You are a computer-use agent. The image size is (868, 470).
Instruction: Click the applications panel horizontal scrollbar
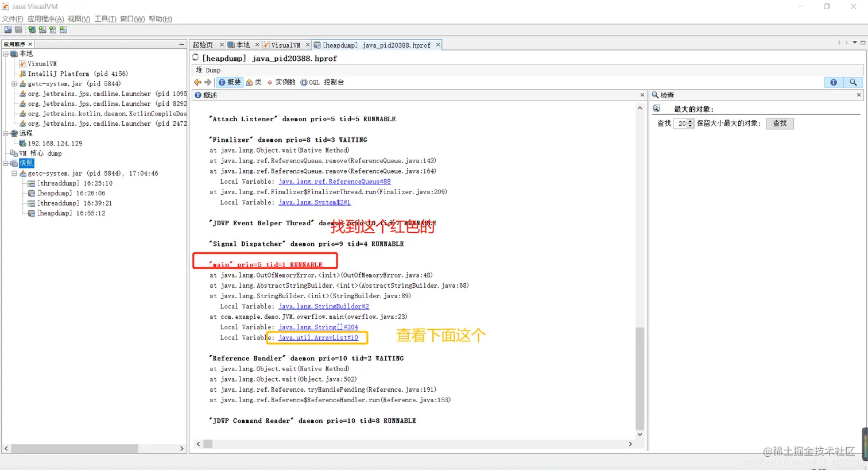tap(75, 448)
